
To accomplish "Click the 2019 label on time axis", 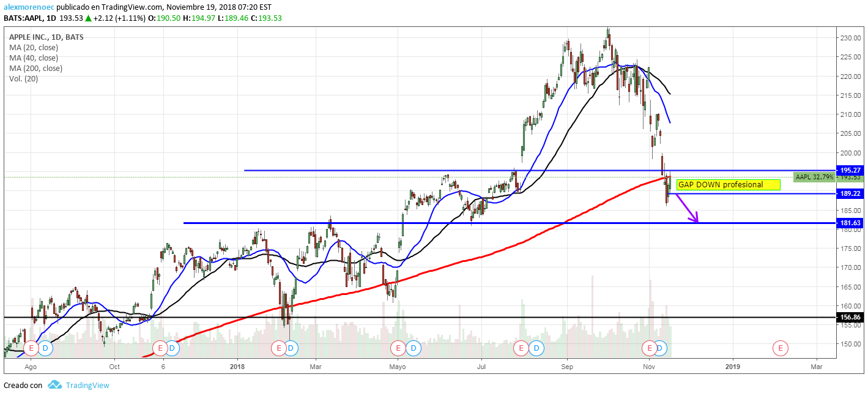I will (x=733, y=367).
